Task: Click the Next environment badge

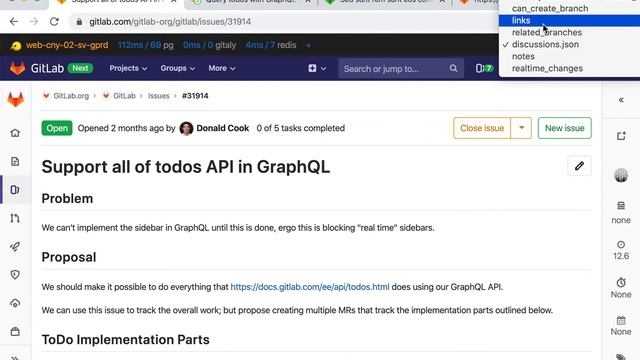Action: [x=80, y=68]
